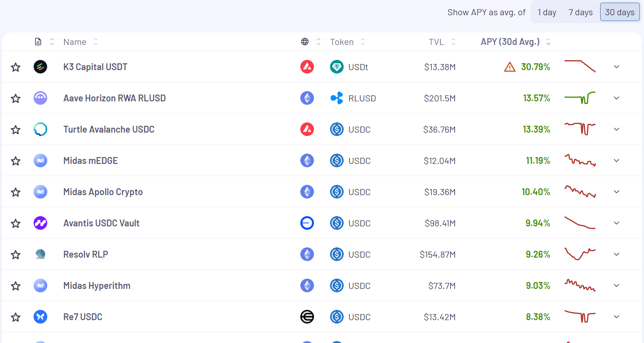Click the Re7 USDC blue butterfly logo

[40, 317]
